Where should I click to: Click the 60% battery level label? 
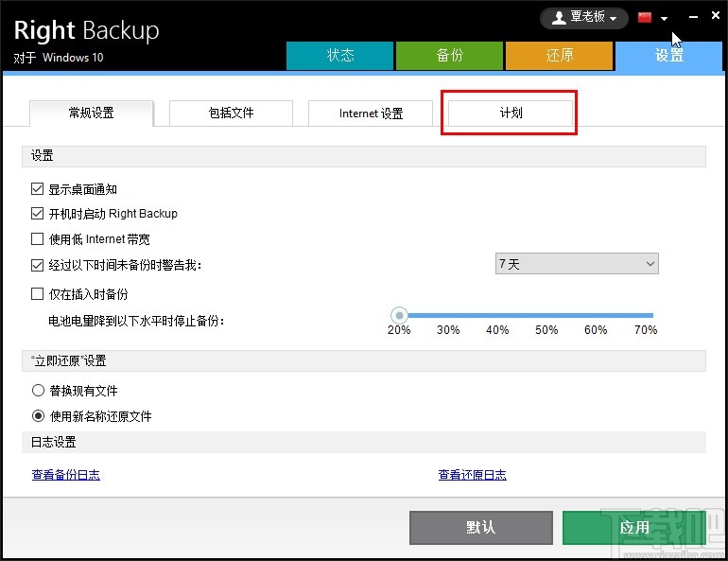[x=596, y=330]
